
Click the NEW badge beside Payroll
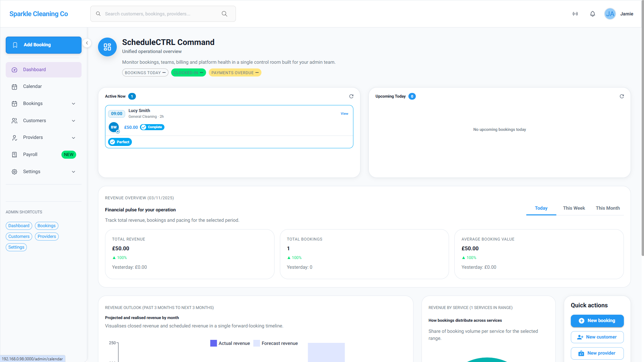click(x=69, y=155)
